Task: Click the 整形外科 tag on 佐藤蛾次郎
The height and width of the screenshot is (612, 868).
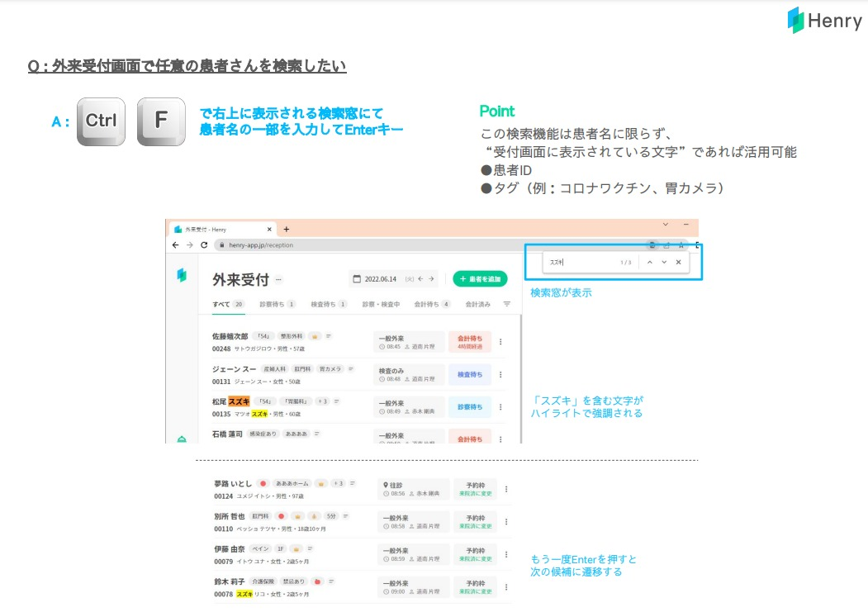Action: pyautogui.click(x=292, y=336)
